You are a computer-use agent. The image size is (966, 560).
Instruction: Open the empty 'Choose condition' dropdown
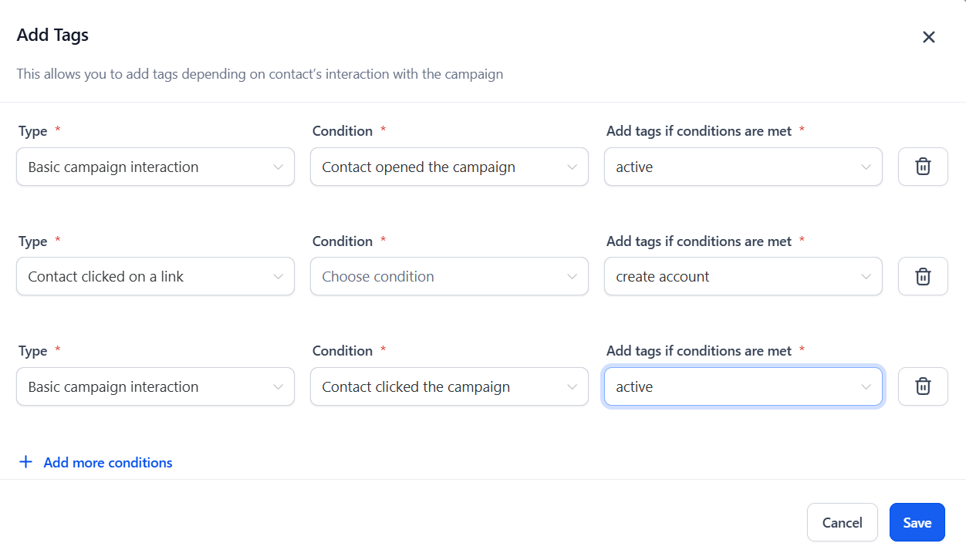tap(449, 276)
